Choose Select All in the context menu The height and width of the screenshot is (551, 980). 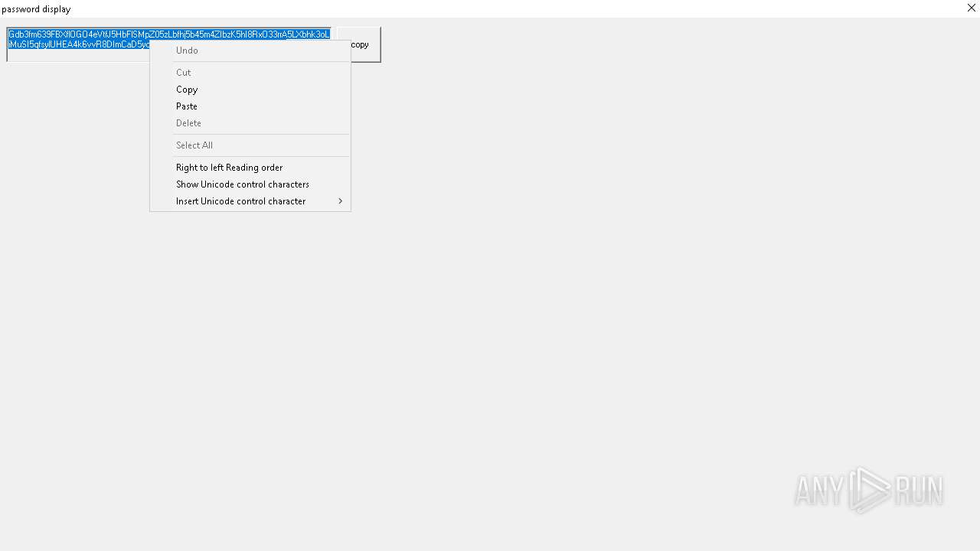250,145
